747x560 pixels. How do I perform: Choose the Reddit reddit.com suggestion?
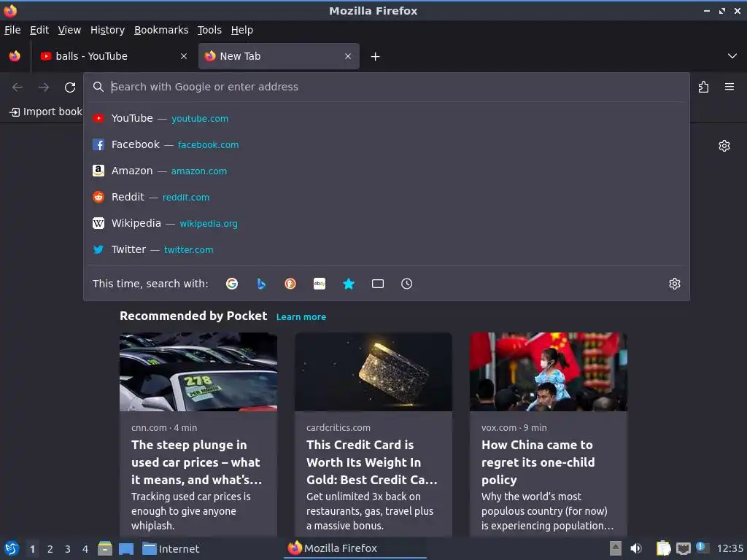387,197
